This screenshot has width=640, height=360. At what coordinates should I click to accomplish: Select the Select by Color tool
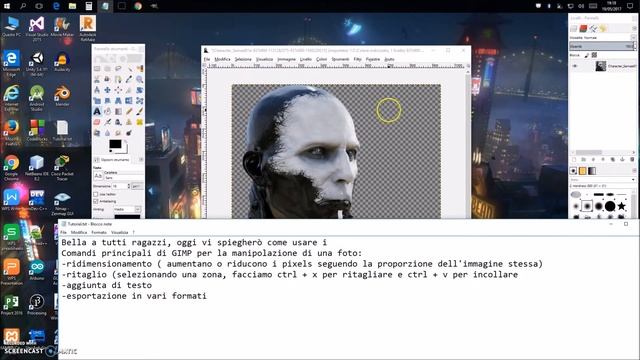[x=140, y=68]
